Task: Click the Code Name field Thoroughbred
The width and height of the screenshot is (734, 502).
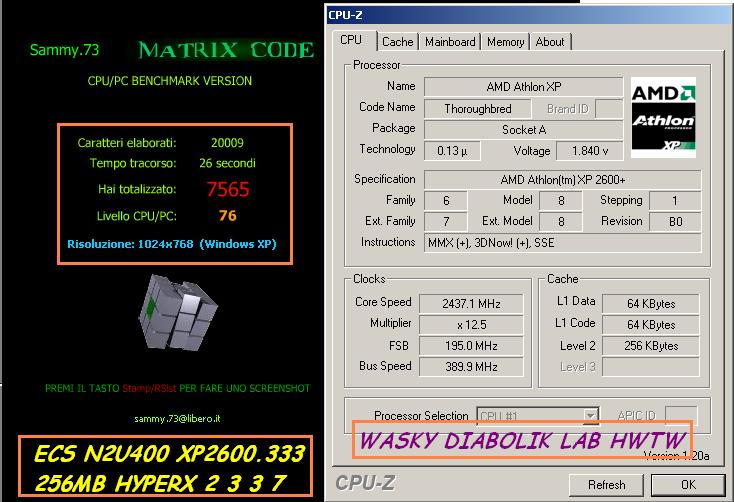Action: (477, 109)
